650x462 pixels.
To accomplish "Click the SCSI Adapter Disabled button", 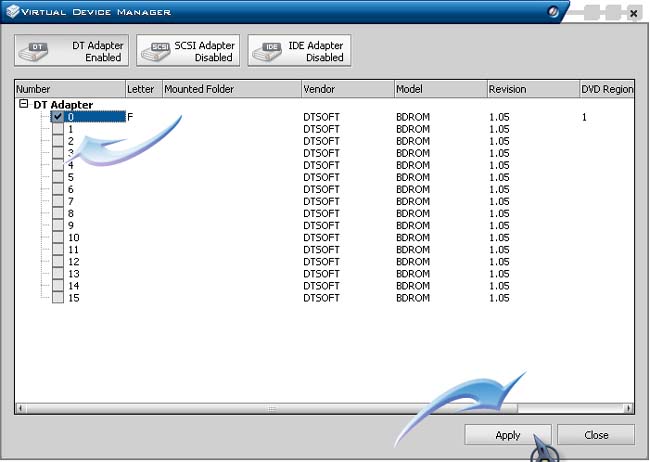I will 188,51.
